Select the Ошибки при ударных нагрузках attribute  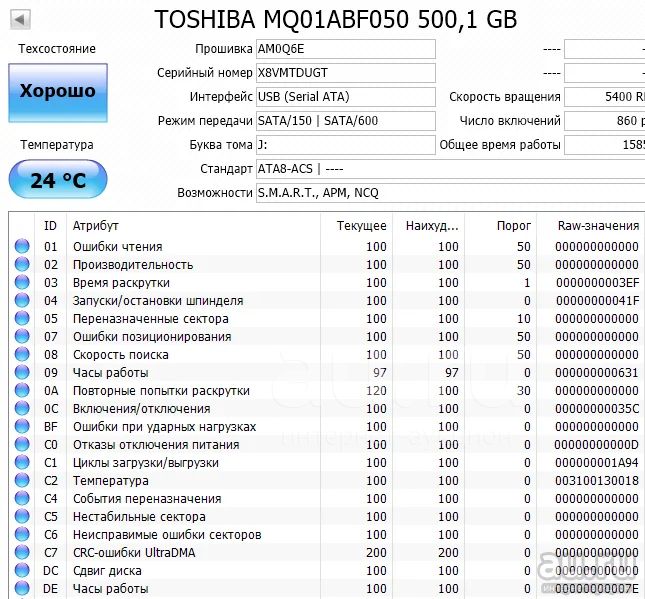point(165,427)
